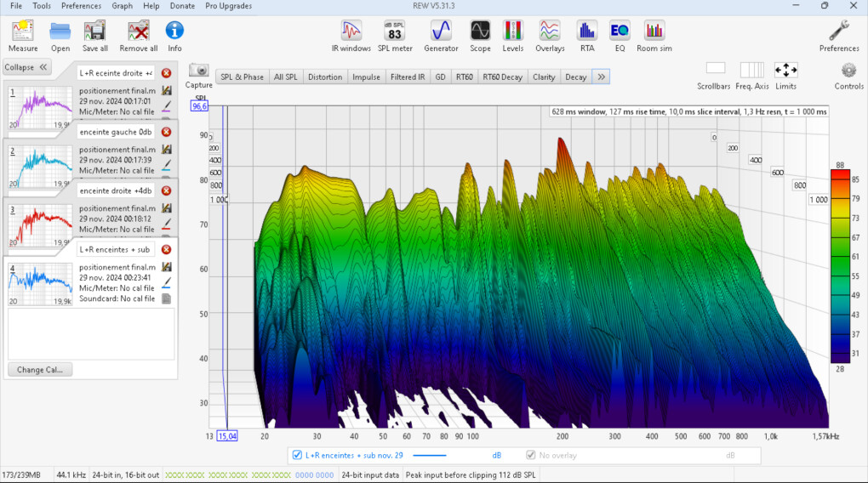Save measurement 3 disk icon
The image size is (868, 483).
pyautogui.click(x=166, y=208)
